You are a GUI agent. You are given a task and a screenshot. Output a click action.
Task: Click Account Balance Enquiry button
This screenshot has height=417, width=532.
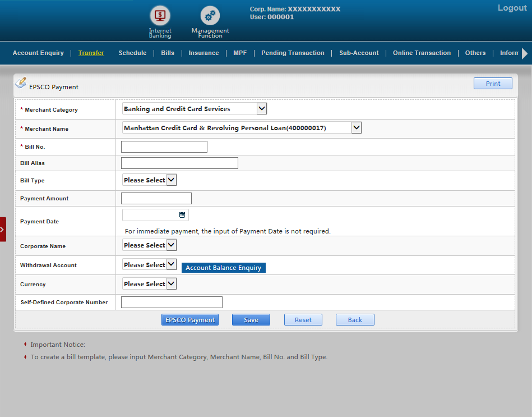coord(223,268)
